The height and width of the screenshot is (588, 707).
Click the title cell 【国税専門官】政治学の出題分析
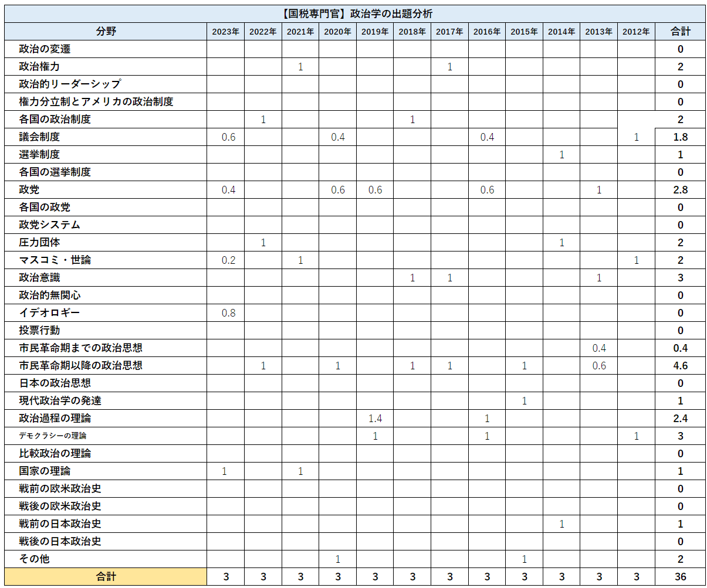tap(354, 14)
